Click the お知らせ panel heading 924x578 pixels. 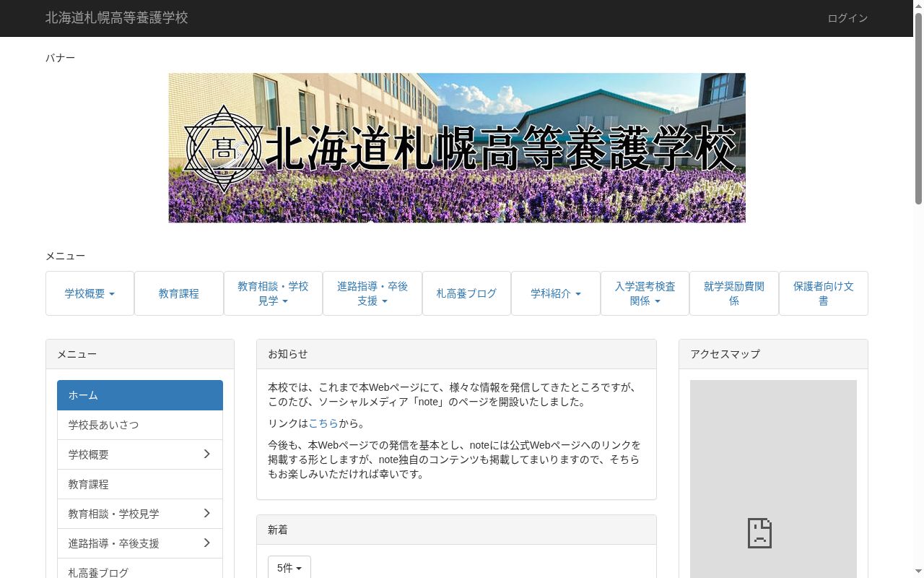pos(456,354)
